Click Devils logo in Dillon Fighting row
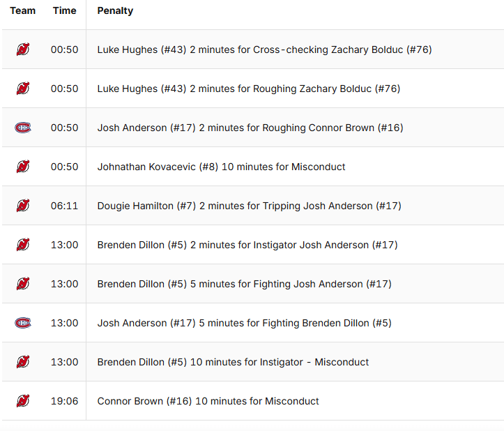The width and height of the screenshot is (504, 431). tap(23, 284)
